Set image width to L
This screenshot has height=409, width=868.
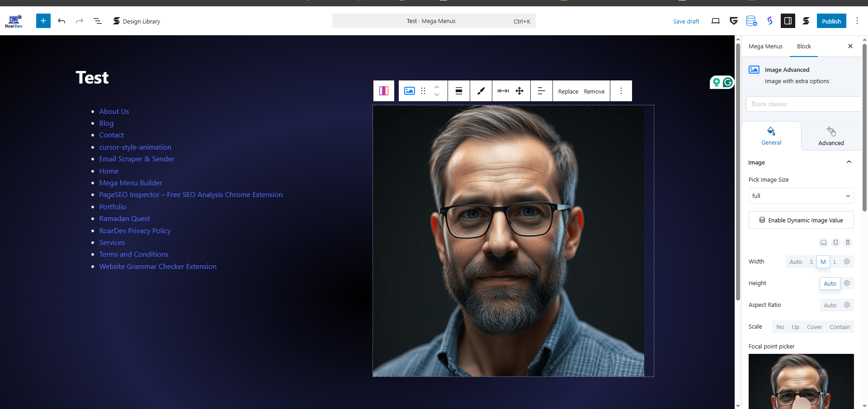835,262
